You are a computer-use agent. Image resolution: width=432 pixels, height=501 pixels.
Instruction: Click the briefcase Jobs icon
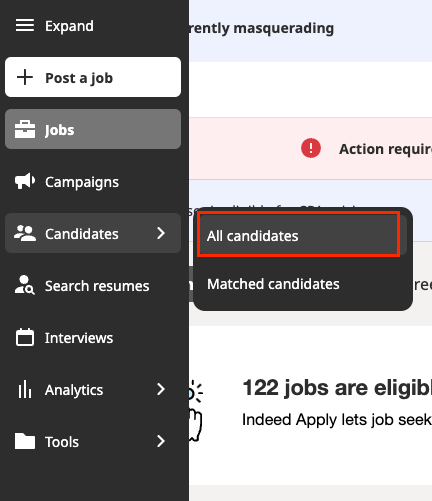click(25, 129)
